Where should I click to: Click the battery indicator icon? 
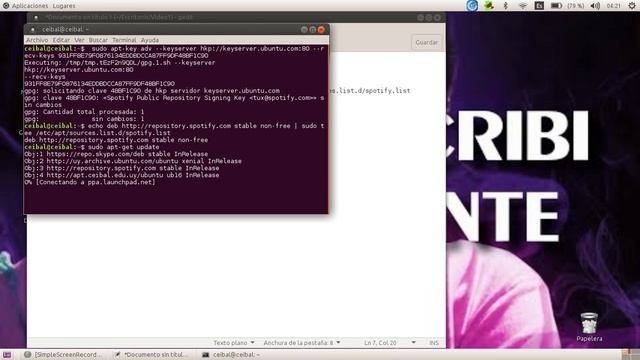(556, 6)
